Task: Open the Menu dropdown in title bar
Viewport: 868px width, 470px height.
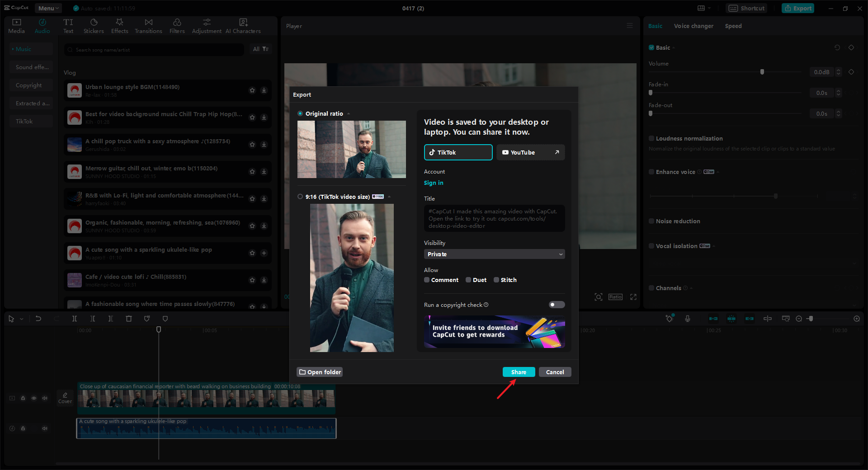Action: pyautogui.click(x=48, y=8)
